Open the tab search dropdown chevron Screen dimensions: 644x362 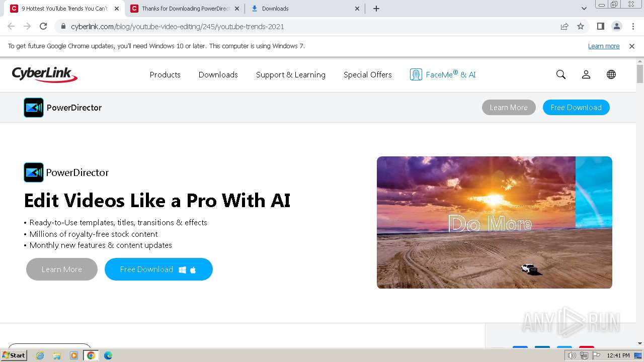coord(584,9)
